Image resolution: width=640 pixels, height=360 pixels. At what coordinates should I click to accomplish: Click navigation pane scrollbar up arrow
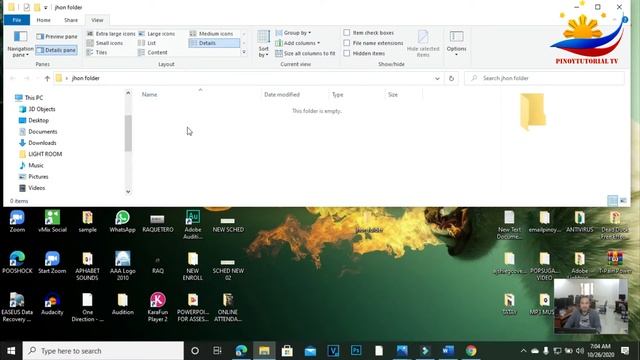pyautogui.click(x=128, y=93)
